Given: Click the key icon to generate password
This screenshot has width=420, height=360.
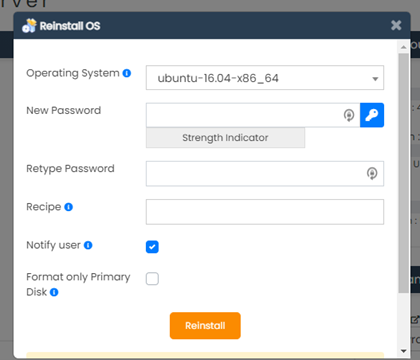Looking at the screenshot, I should pyautogui.click(x=372, y=115).
